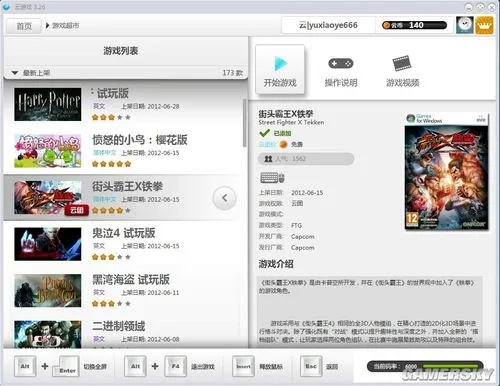Click the orange crown VIP icon
This screenshot has height=386, width=500.
pos(484,25)
